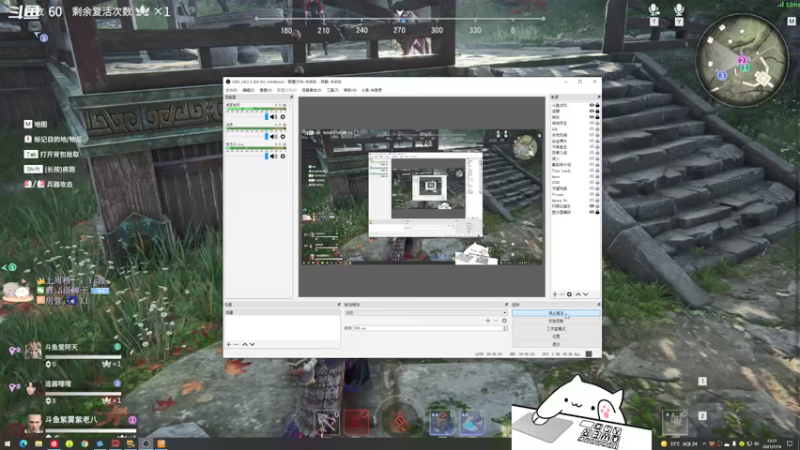Click the circular minimap in game

coord(741,60)
